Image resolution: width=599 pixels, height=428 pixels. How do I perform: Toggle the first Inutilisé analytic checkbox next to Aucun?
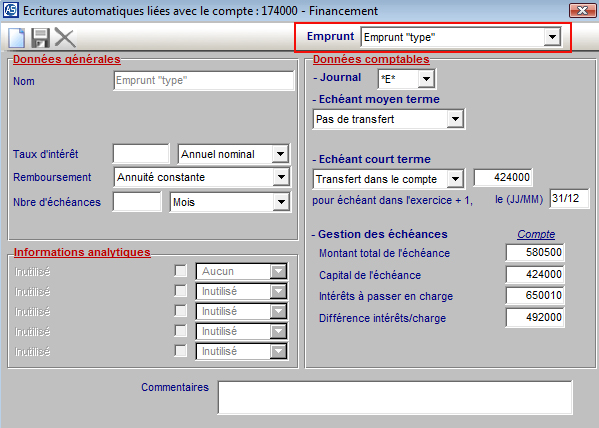coord(181,271)
